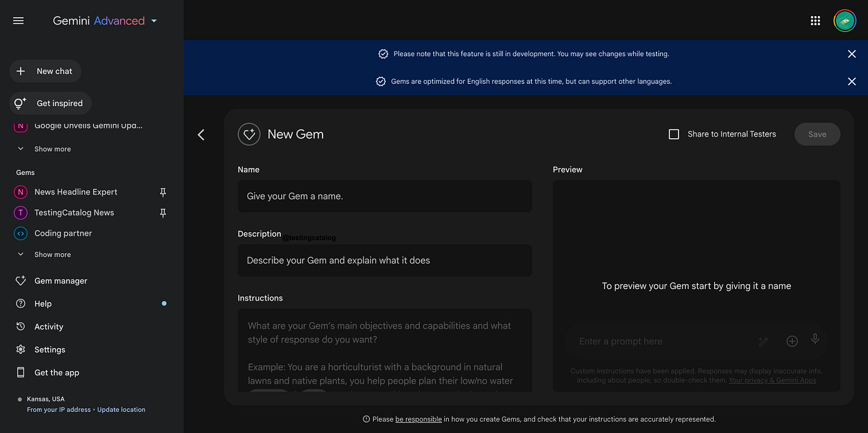Click the Gem Description input field

tap(385, 260)
